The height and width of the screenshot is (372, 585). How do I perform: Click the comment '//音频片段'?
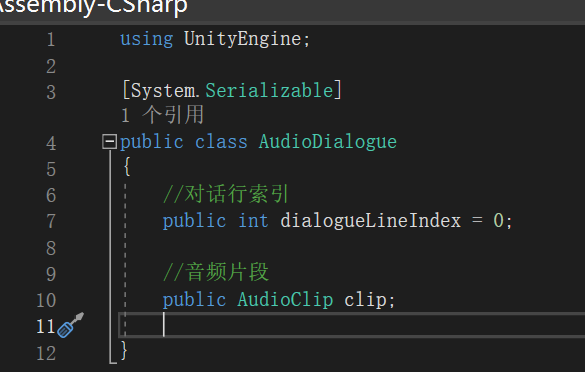click(216, 272)
